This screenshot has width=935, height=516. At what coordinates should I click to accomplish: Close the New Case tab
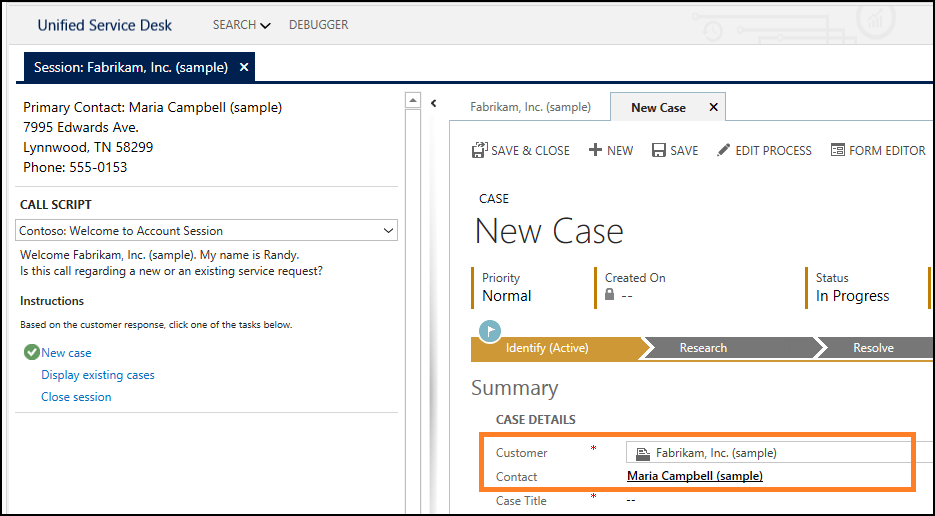tap(713, 107)
